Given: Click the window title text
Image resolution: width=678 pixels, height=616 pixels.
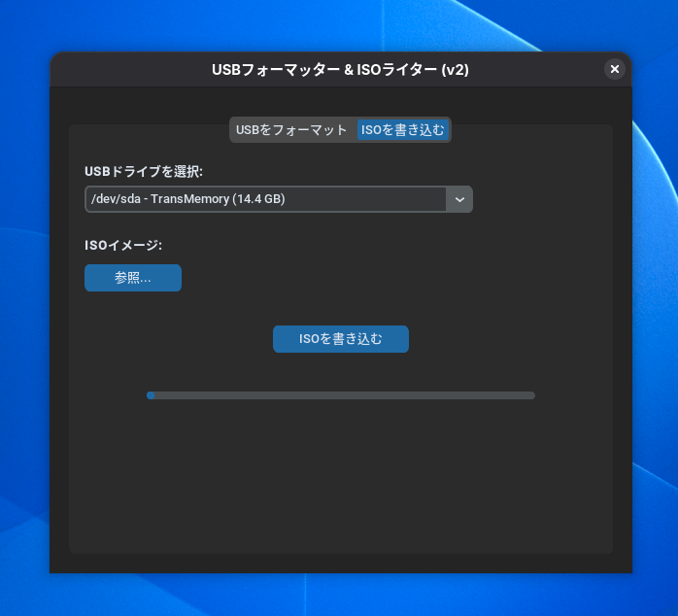Looking at the screenshot, I should (340, 70).
